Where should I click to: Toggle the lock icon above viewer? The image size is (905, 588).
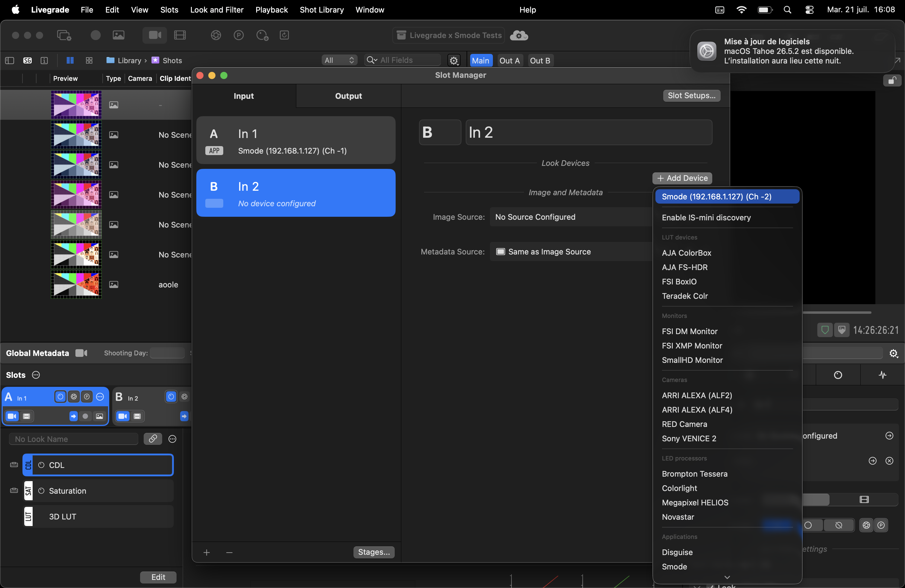point(892,81)
